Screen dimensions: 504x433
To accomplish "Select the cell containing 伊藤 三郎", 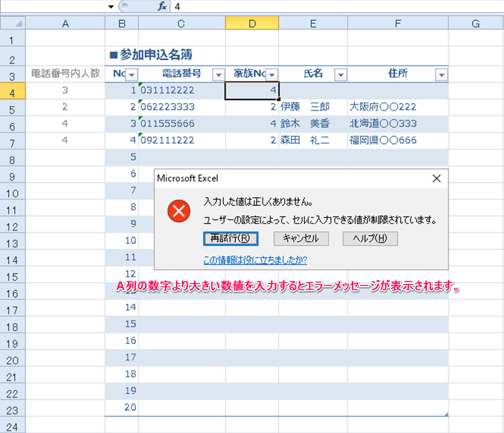I will click(312, 107).
